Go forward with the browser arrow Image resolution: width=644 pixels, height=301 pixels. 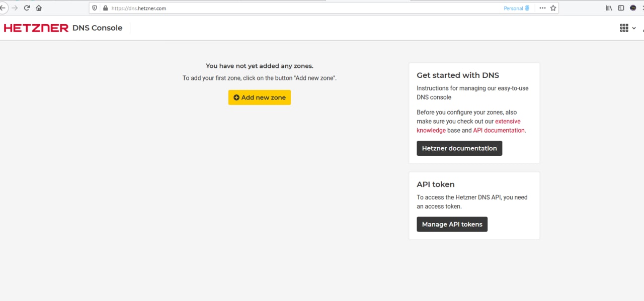click(x=15, y=8)
